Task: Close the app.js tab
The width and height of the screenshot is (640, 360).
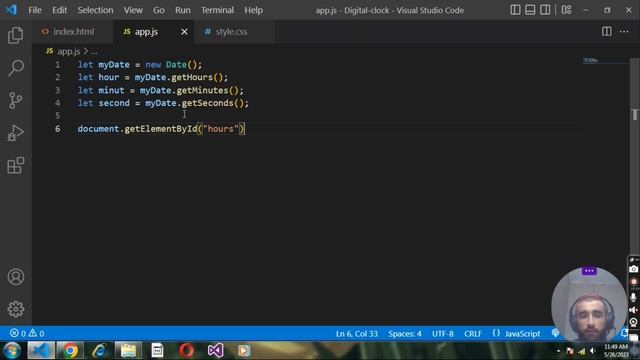Action: tap(184, 31)
